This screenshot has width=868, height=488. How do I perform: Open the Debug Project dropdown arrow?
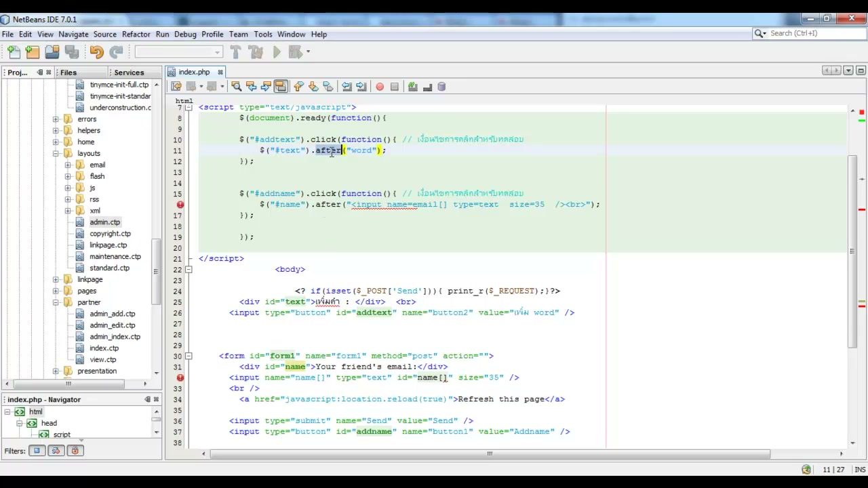coord(308,52)
